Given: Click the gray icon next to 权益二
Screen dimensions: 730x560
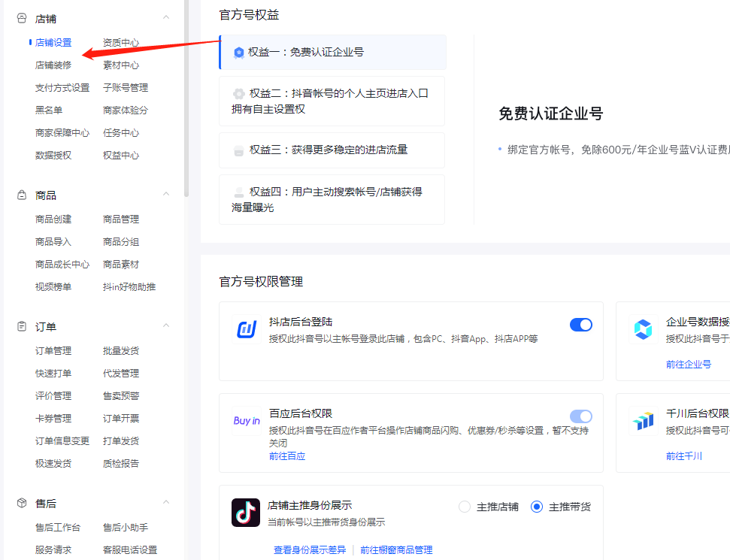Looking at the screenshot, I should [x=239, y=94].
